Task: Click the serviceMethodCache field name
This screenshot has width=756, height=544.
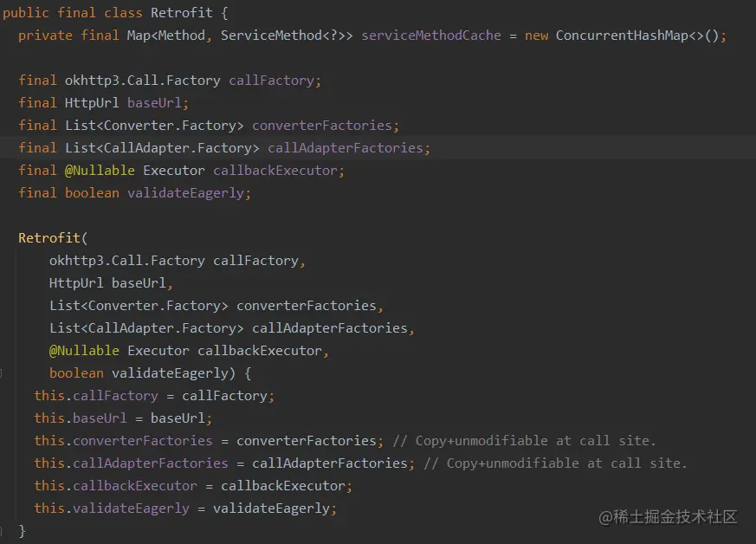Action: coord(431,36)
